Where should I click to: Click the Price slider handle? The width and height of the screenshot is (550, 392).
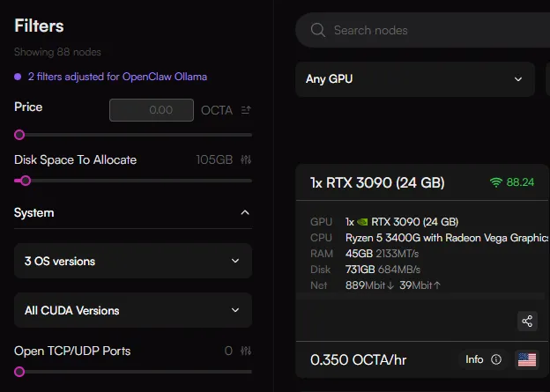[x=19, y=135]
